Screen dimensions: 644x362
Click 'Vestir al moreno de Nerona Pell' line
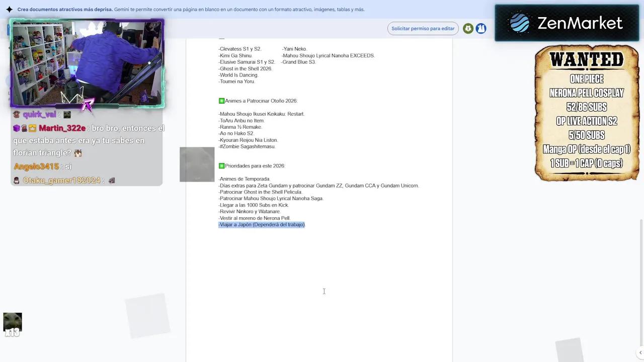(255, 218)
